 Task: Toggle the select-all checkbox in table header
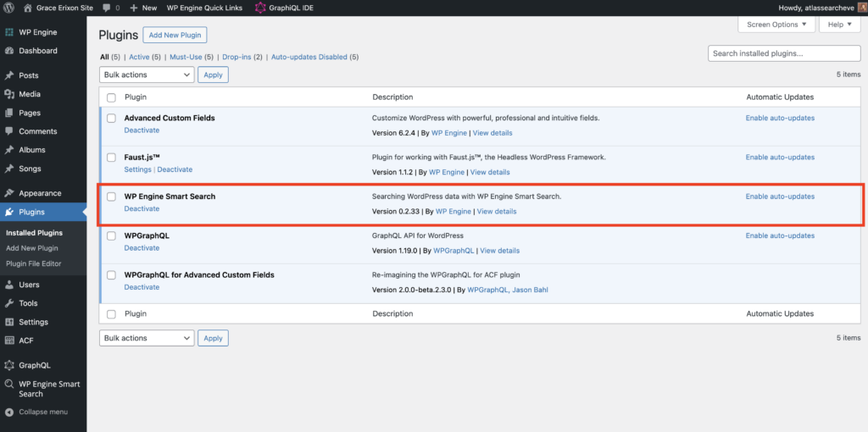(111, 97)
